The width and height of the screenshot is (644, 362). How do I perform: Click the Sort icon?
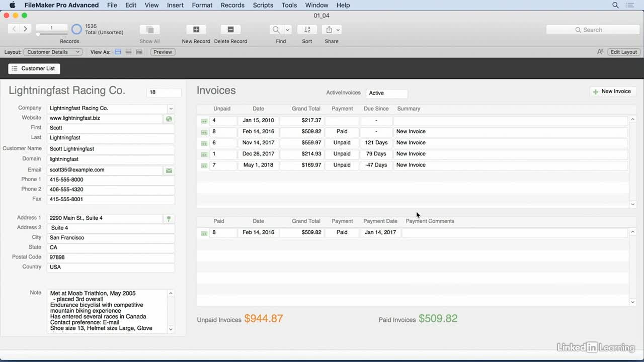(x=307, y=30)
